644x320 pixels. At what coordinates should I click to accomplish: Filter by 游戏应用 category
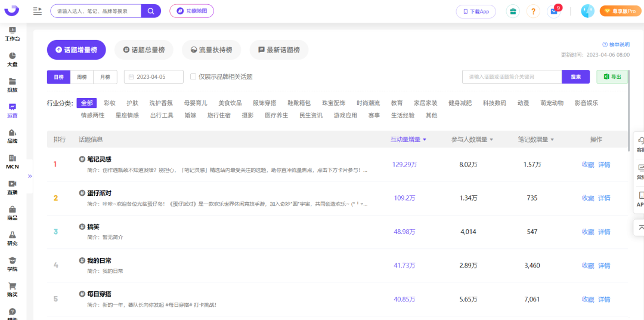[345, 115]
